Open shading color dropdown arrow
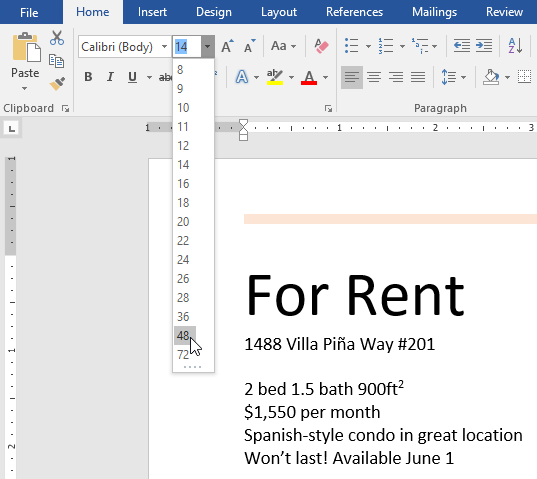This screenshot has height=479, width=537. (x=508, y=77)
